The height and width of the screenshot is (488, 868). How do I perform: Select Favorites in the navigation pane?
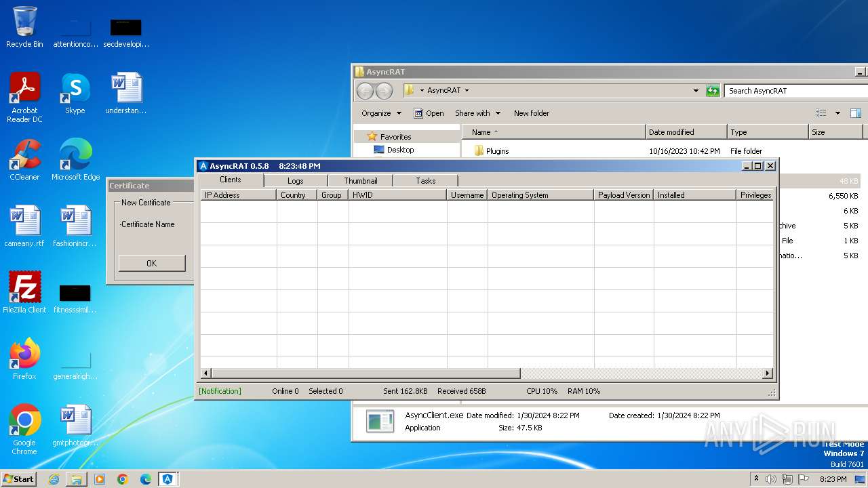[x=395, y=137]
